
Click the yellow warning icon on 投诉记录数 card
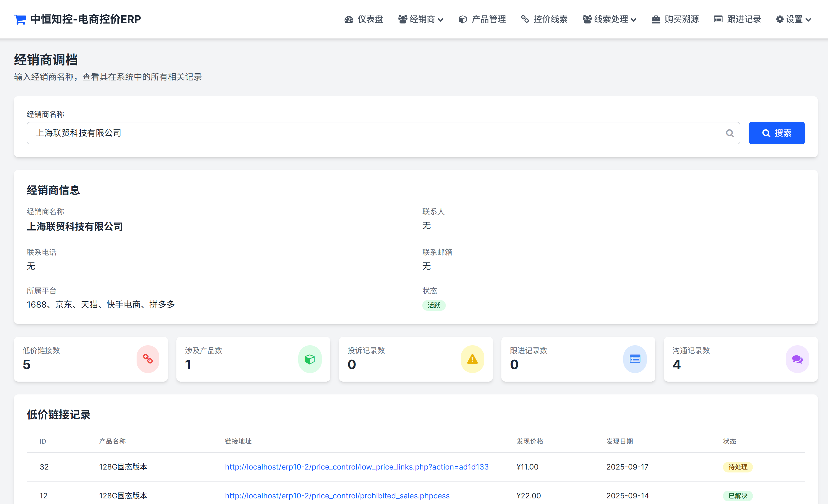(472, 359)
